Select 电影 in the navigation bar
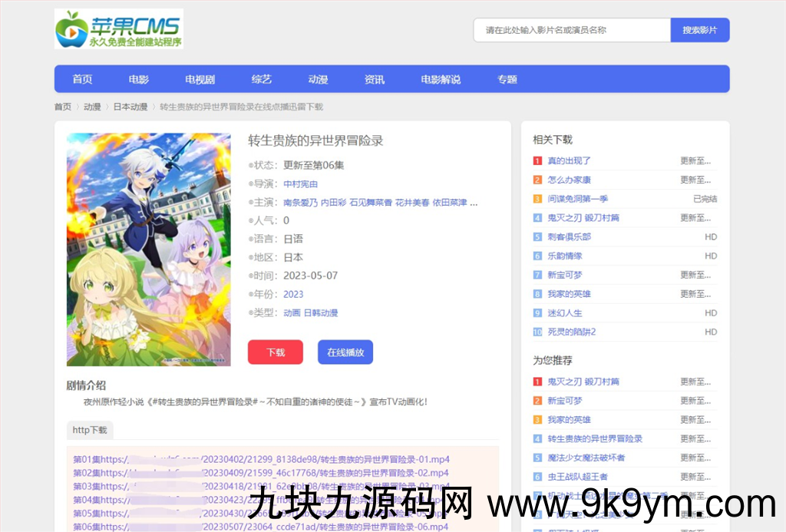 pyautogui.click(x=137, y=79)
